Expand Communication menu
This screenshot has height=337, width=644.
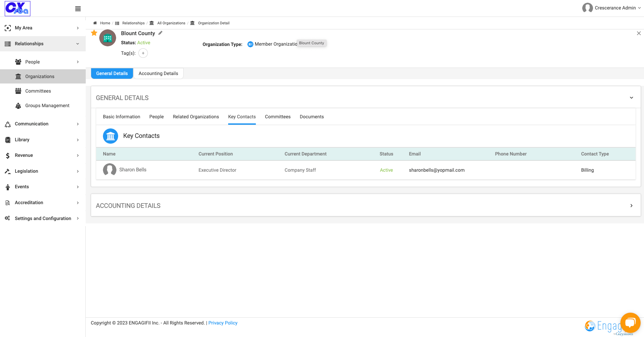(x=43, y=124)
